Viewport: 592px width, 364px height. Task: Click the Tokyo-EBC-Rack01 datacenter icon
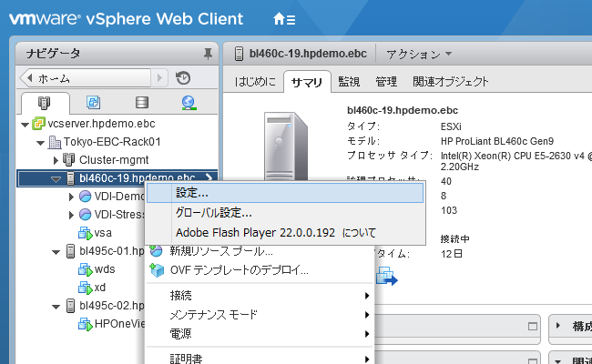coord(55,142)
